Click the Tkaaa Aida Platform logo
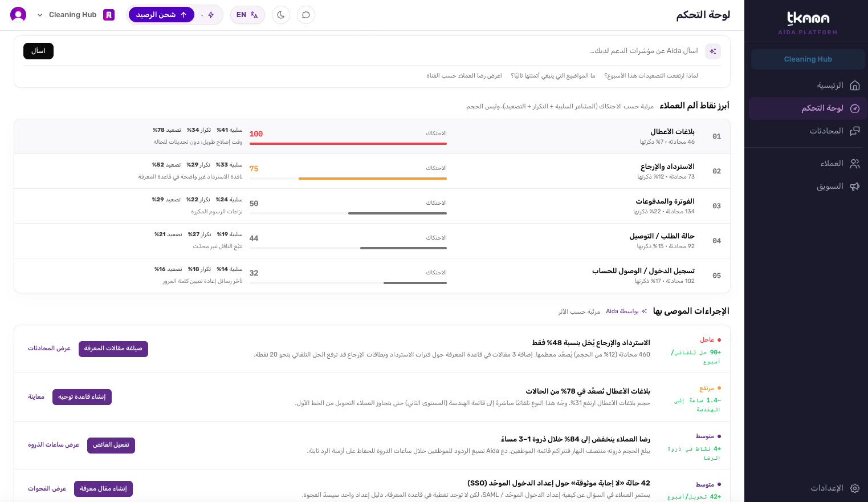The image size is (868, 502). (808, 23)
